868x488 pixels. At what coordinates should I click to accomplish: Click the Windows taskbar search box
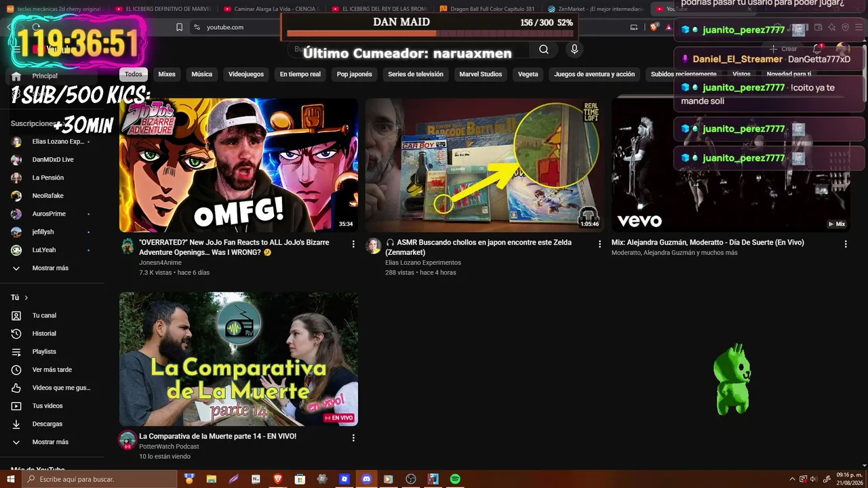pyautogui.click(x=100, y=479)
